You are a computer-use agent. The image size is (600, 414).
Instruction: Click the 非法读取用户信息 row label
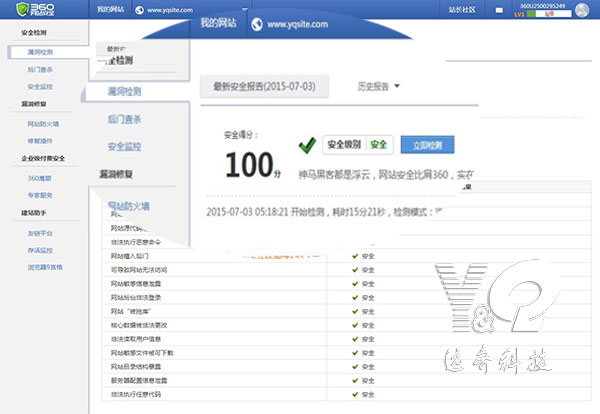[136, 339]
